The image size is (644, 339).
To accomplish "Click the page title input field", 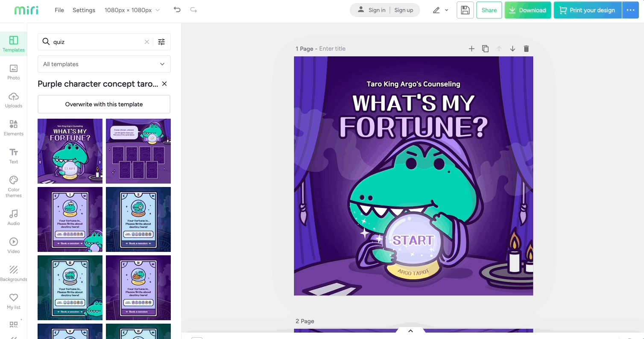I will [x=332, y=49].
